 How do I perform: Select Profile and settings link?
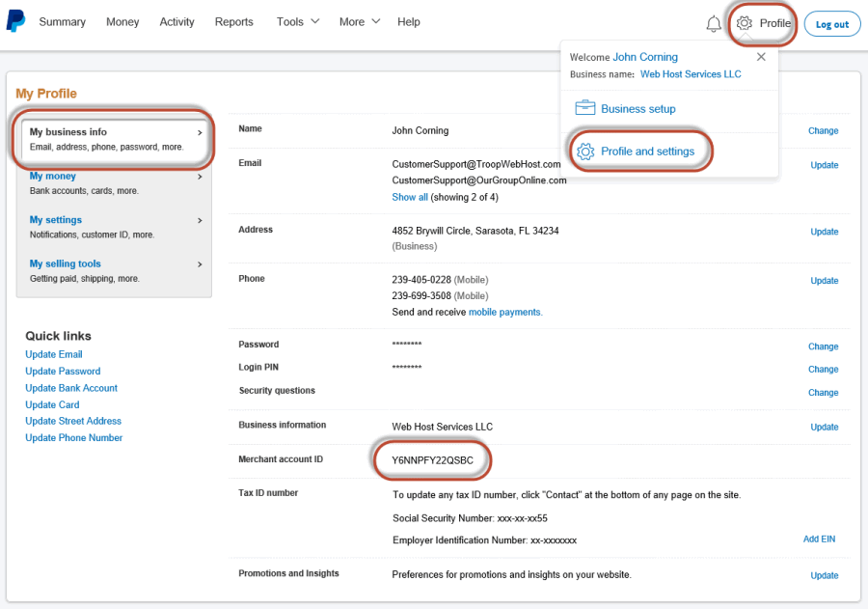[x=648, y=152]
